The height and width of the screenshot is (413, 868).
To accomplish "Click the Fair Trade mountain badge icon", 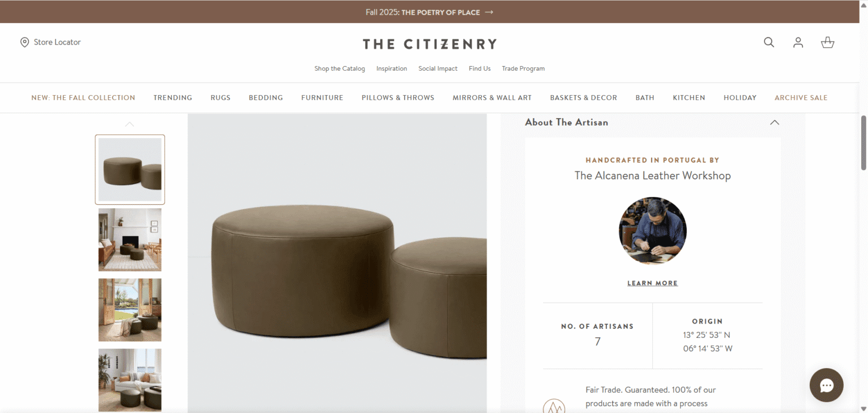I will 554,406.
